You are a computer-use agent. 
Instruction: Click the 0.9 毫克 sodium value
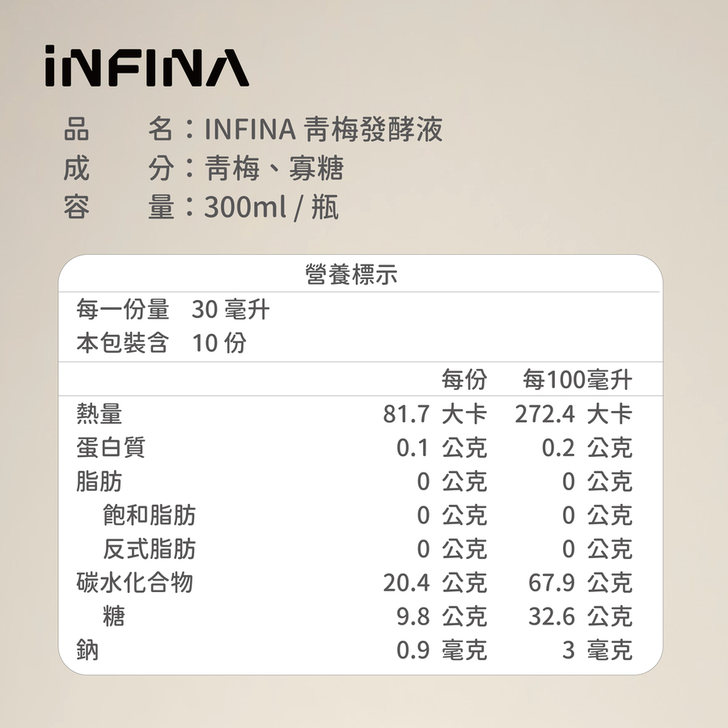(x=442, y=650)
